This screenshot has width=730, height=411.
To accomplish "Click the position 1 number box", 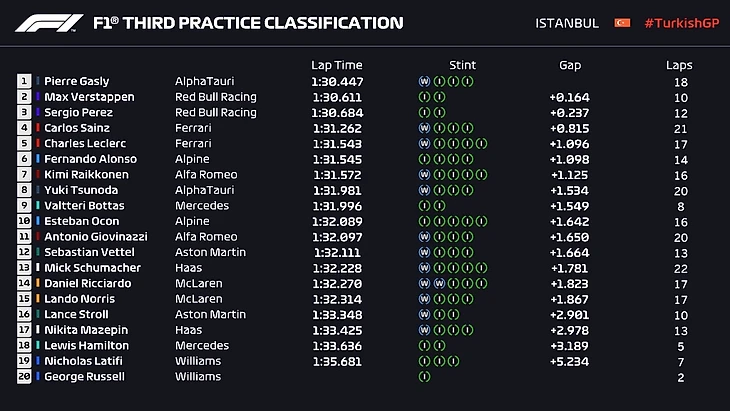I will (24, 81).
